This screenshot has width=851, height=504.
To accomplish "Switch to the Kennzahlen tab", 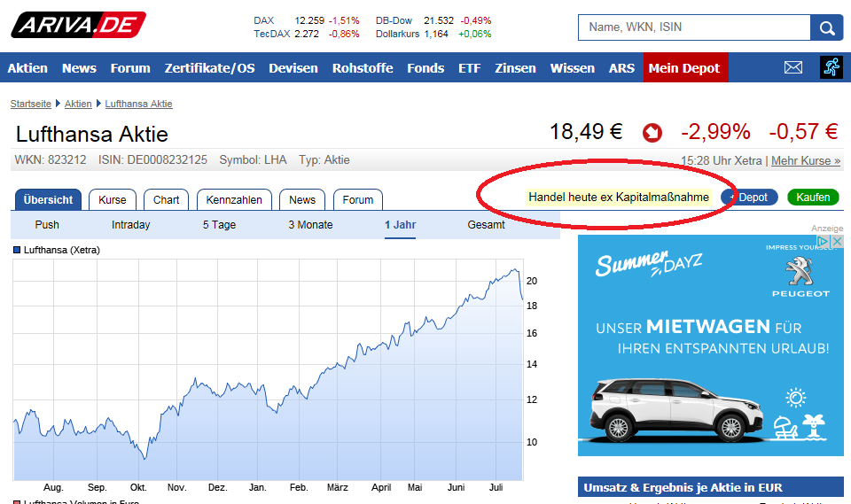I will (x=234, y=199).
